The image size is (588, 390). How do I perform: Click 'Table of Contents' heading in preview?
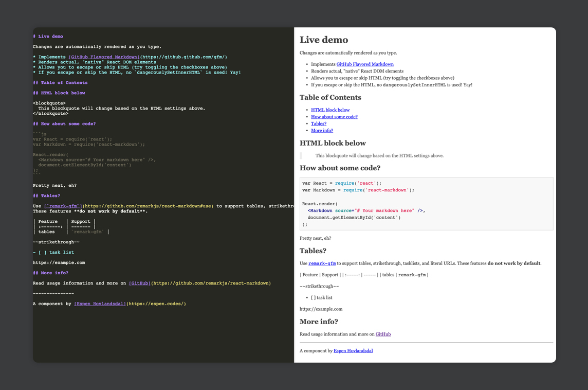coord(330,98)
